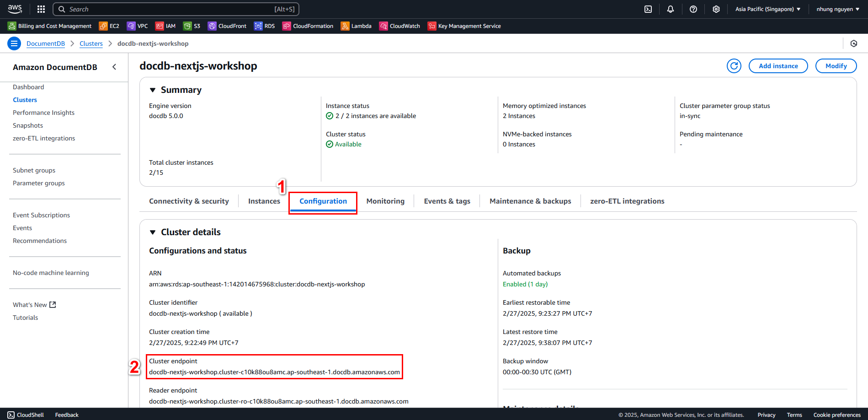Click the Feedback link in footer

67,415
